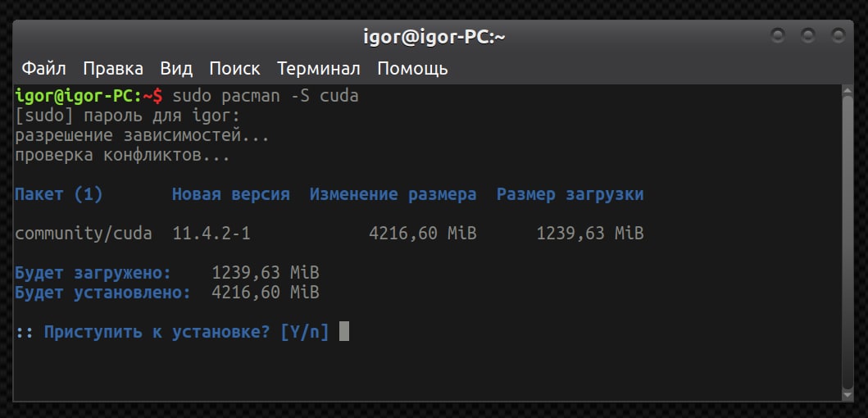
Task: Click the 'Будет установлено' line label
Action: (x=103, y=293)
